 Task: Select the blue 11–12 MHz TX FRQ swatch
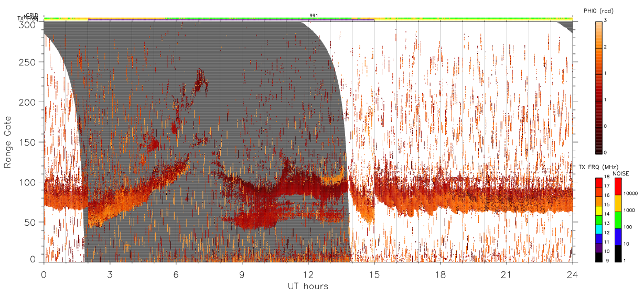pyautogui.click(x=598, y=239)
